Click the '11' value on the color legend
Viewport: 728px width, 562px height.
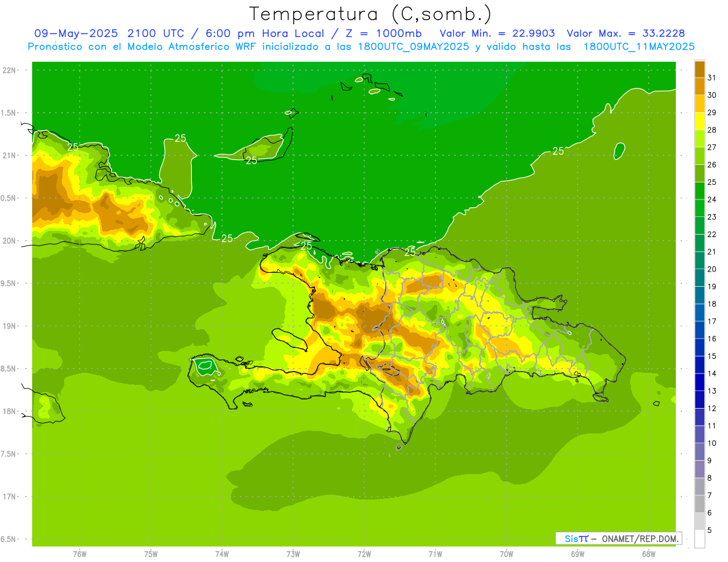click(712, 426)
